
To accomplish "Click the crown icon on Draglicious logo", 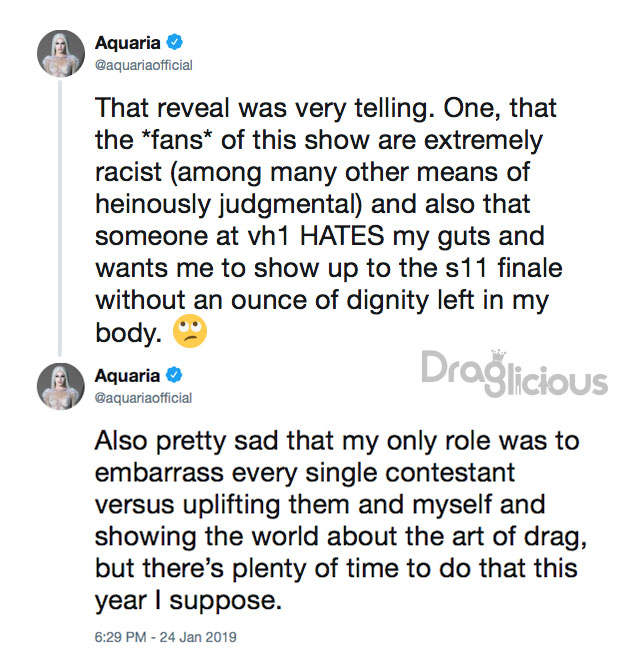I will click(498, 357).
